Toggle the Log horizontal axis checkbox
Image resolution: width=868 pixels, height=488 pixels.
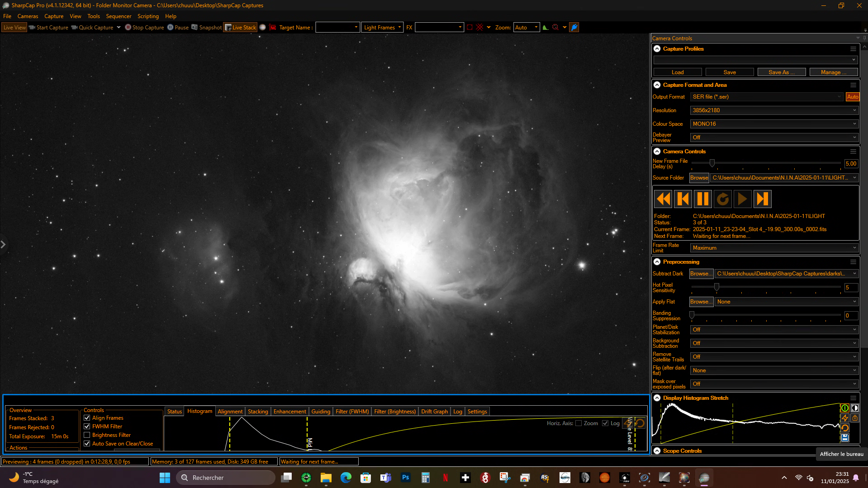pos(605,423)
